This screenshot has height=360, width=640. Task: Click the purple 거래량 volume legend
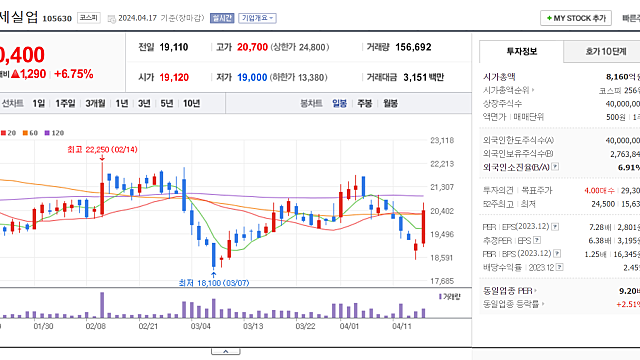click(449, 296)
